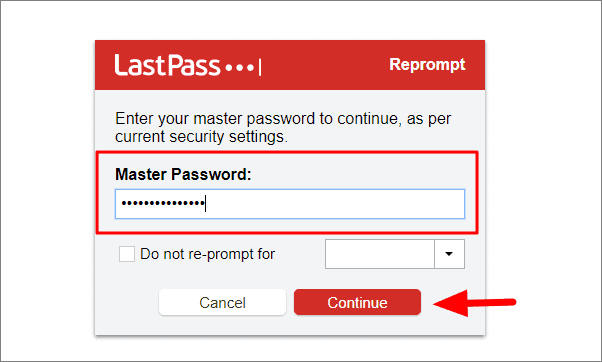Viewport: 602px width, 362px height.
Task: Click the 'Master Password:' label
Action: point(183,174)
